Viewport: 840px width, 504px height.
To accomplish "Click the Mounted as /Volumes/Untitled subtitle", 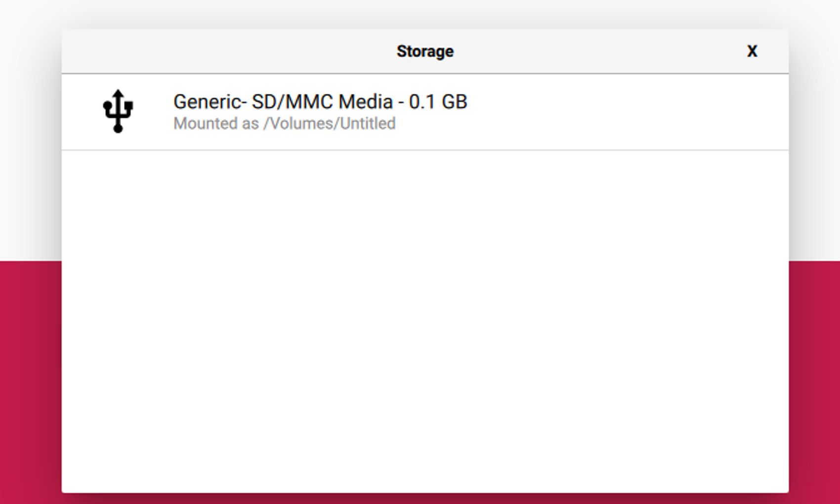I will [x=284, y=124].
